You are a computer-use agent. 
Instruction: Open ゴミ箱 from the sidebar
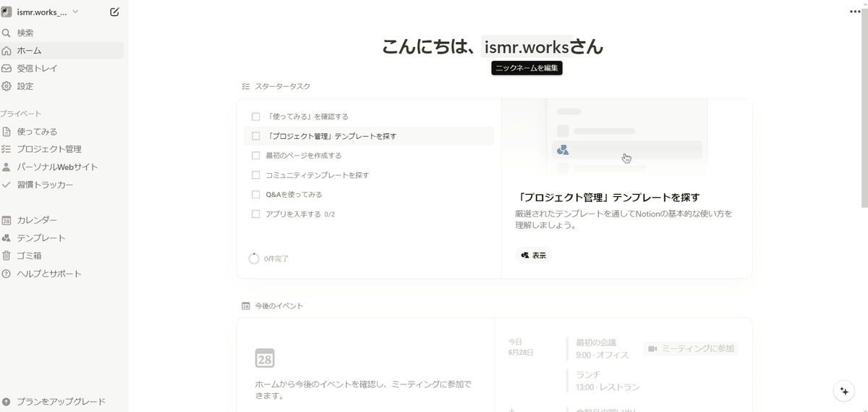point(62,256)
